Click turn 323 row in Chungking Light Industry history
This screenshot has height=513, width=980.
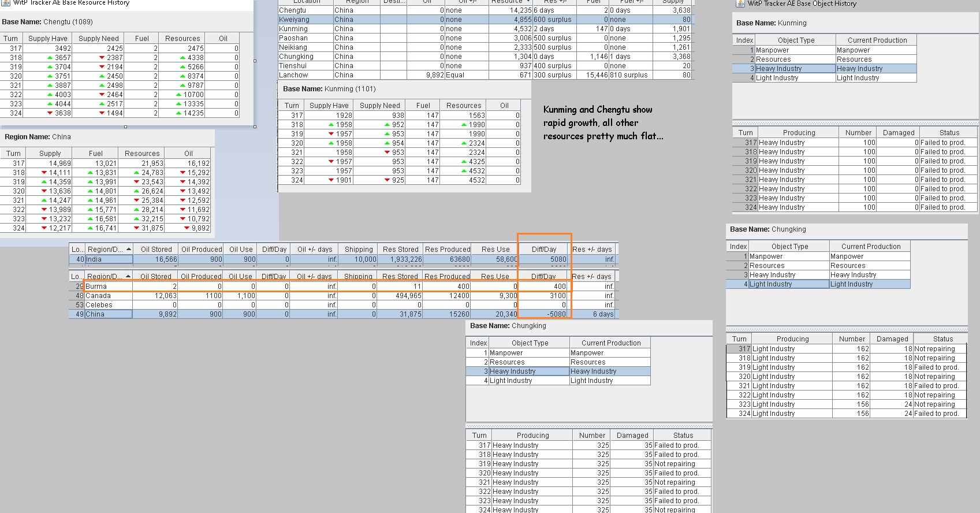coord(845,404)
